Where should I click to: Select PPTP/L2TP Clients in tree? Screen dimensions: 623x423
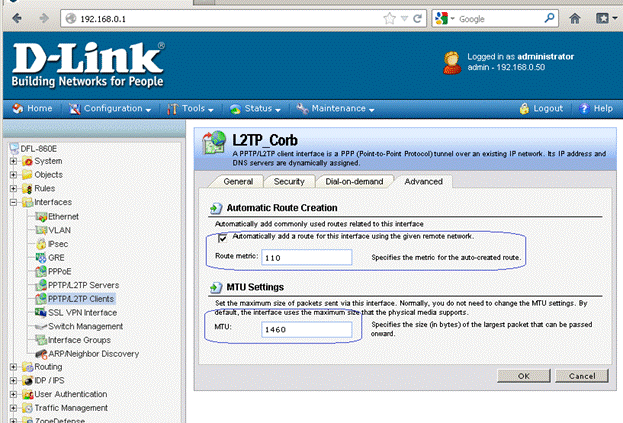(81, 299)
